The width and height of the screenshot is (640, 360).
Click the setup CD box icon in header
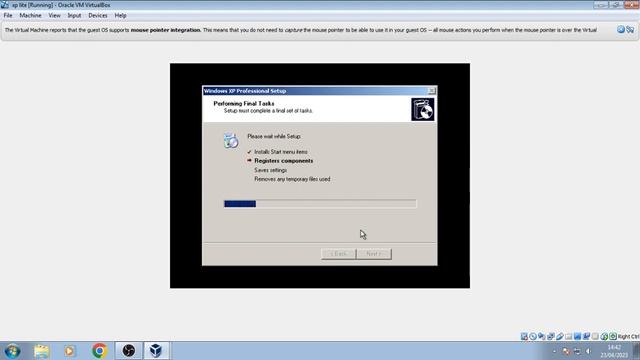tap(422, 109)
